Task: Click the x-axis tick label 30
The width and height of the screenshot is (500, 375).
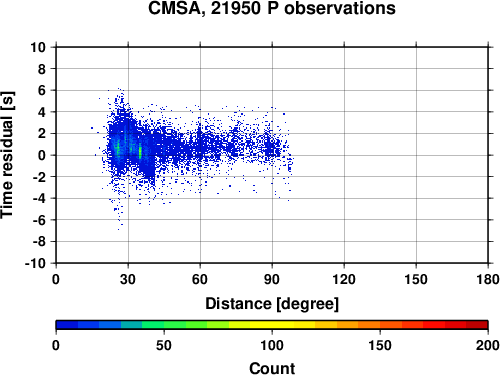Action: (x=128, y=279)
